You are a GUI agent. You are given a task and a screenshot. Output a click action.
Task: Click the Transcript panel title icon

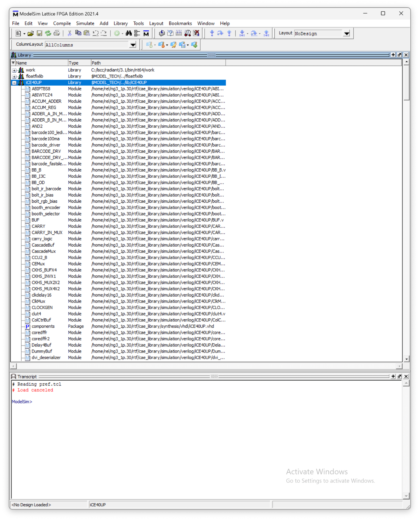tap(14, 376)
